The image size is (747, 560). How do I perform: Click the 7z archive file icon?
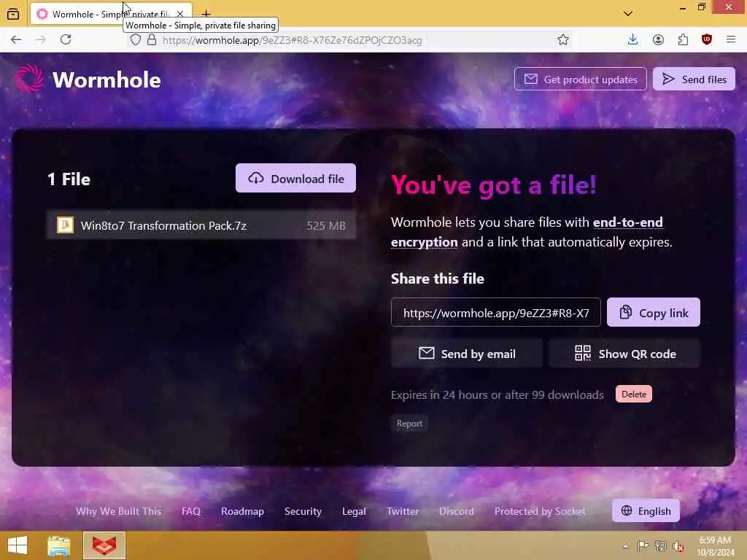65,225
